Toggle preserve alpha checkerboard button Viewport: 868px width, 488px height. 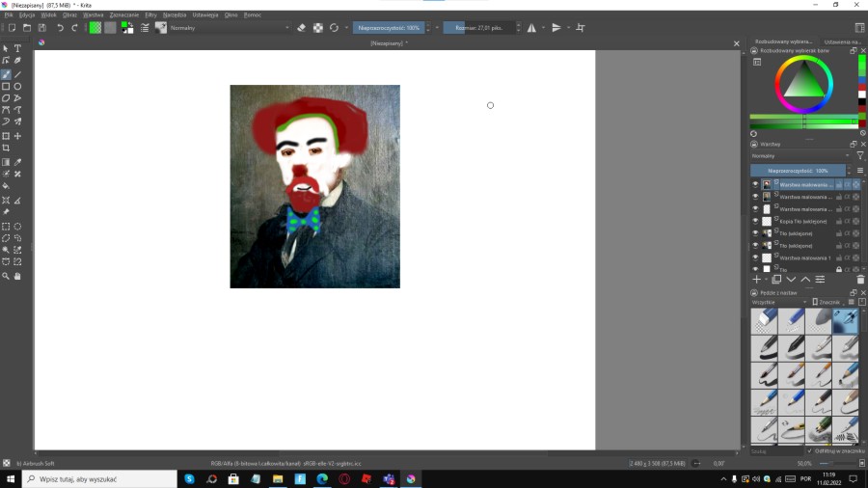[x=317, y=28]
